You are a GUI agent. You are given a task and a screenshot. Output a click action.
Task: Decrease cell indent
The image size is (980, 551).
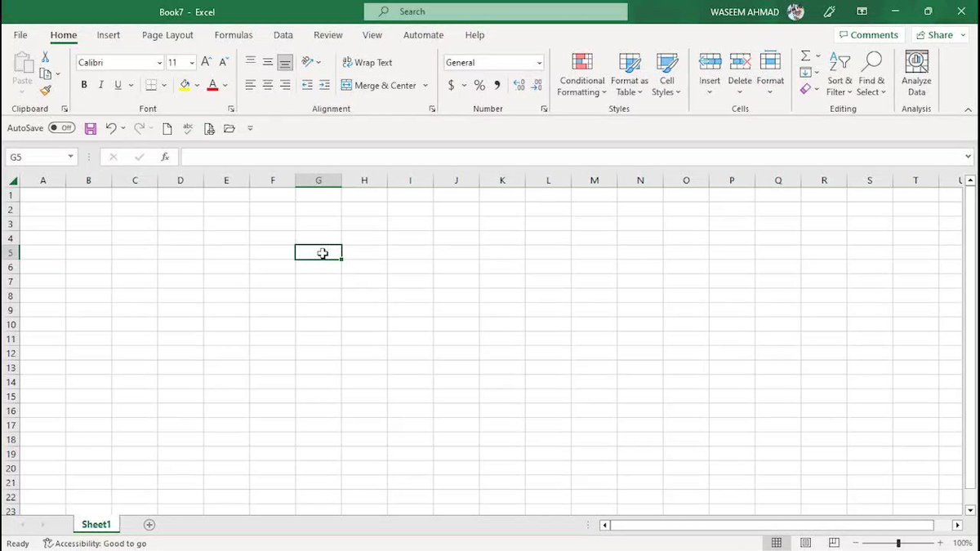click(x=307, y=85)
